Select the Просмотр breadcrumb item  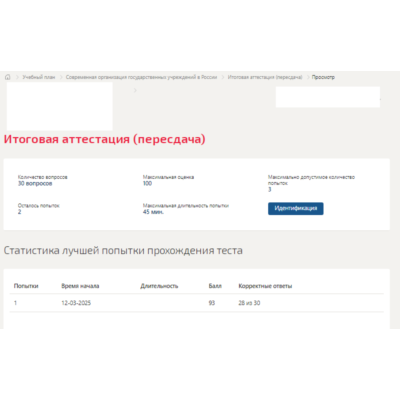coord(323,77)
